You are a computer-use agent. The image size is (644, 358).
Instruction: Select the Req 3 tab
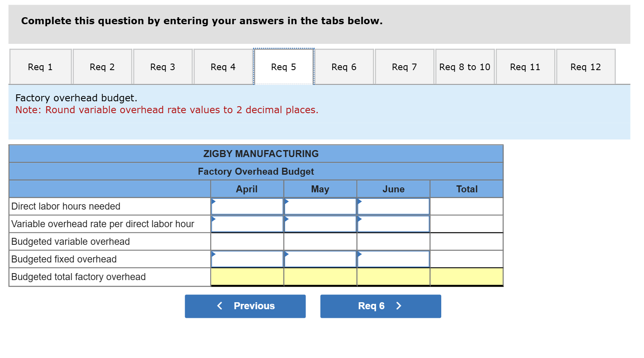[x=163, y=66]
